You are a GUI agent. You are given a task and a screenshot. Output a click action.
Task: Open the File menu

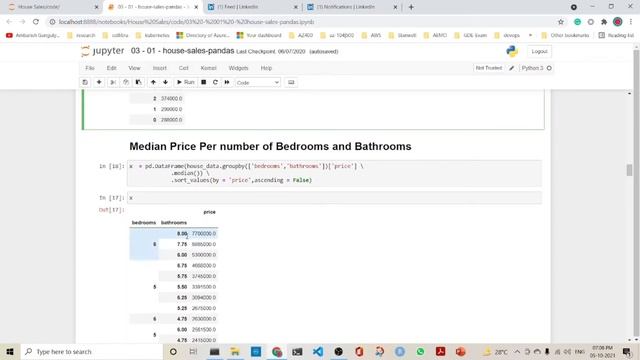(x=90, y=68)
